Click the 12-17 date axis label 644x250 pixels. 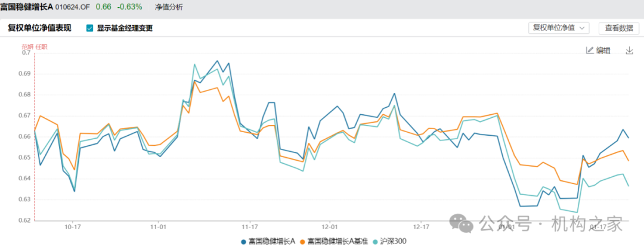421,226
